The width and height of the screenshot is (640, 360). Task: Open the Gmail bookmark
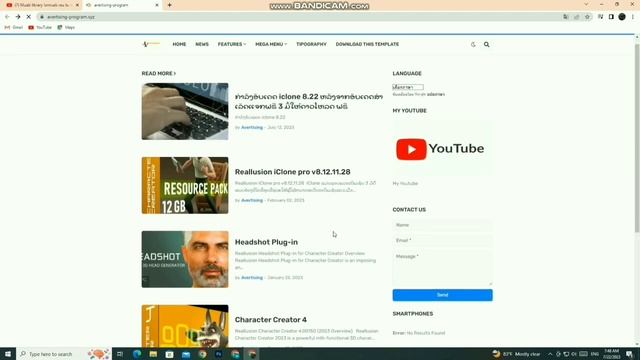coord(14,27)
